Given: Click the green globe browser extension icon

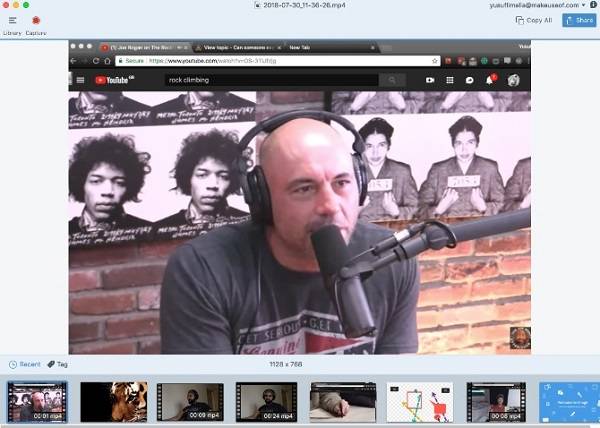Looking at the screenshot, I should tap(484, 61).
